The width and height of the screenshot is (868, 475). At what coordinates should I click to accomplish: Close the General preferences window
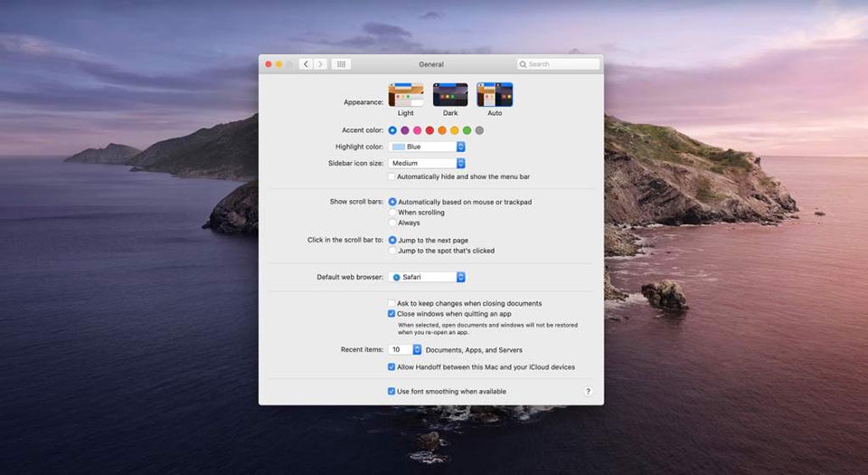(x=269, y=64)
